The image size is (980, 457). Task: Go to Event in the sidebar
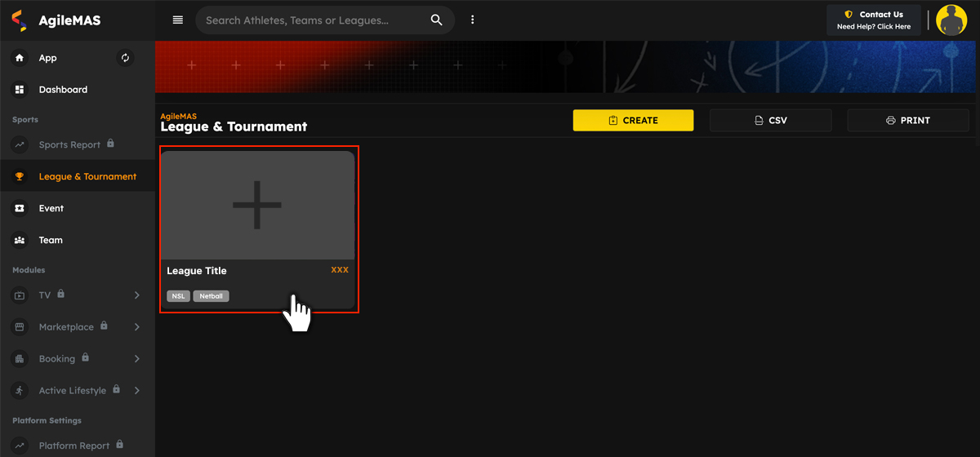coord(51,209)
